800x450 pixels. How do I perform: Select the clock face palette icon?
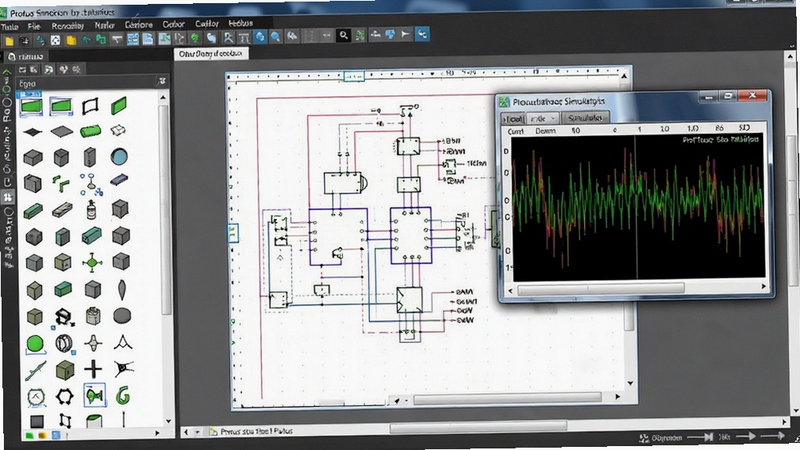point(36,396)
